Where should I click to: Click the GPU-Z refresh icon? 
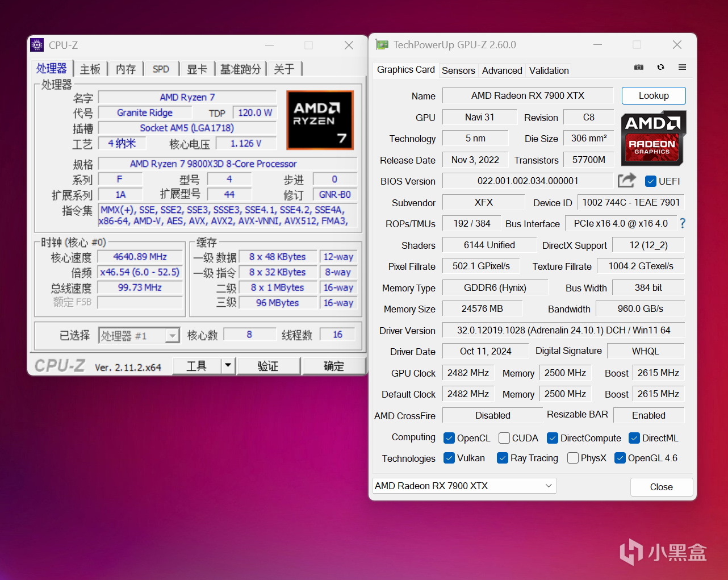[x=660, y=67]
